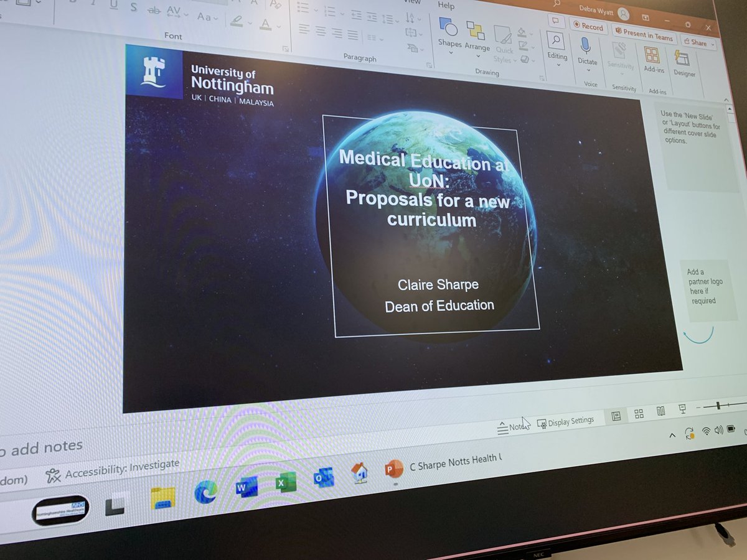Screen dimensions: 747x560
Task: Open the Wi-Fi network status
Action: point(707,431)
